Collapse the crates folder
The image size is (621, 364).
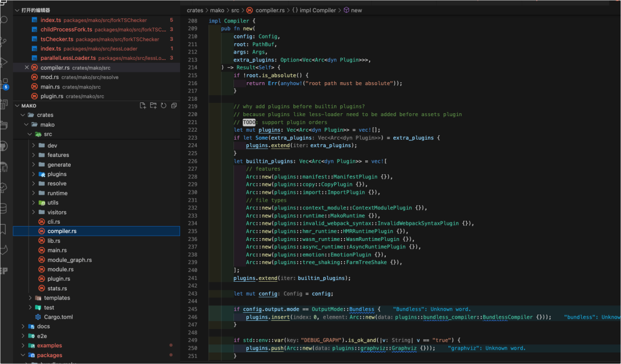[45, 115]
